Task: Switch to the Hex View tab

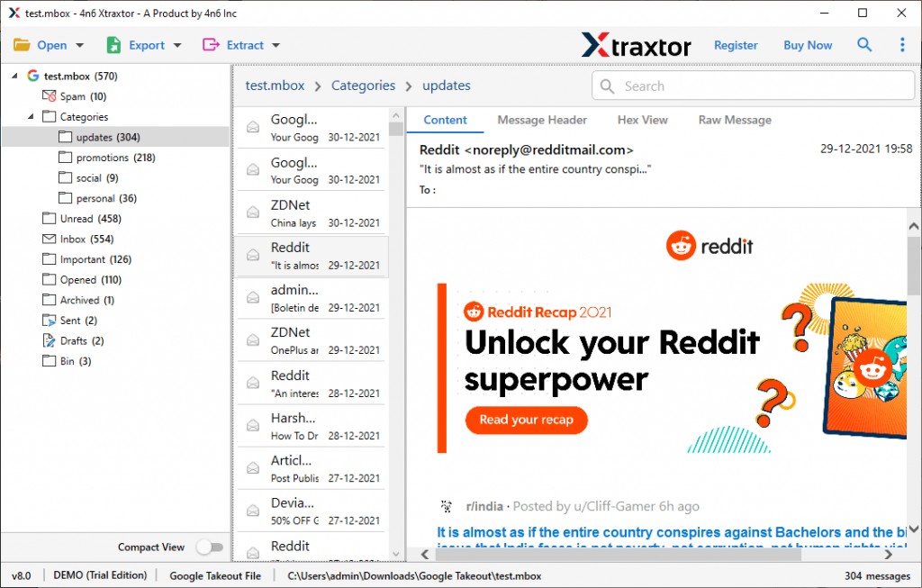Action: pyautogui.click(x=643, y=120)
